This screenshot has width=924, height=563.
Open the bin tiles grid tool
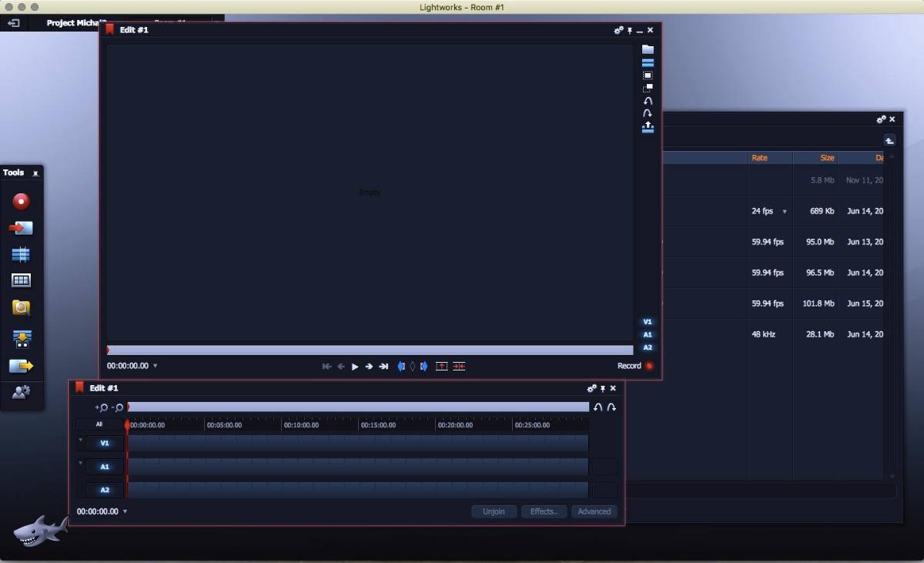coord(22,280)
